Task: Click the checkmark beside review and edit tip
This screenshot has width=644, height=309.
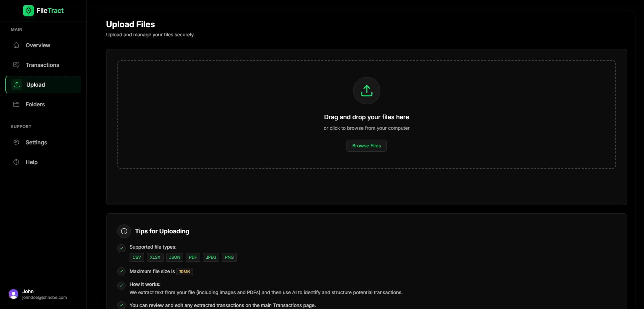Action: click(x=122, y=305)
